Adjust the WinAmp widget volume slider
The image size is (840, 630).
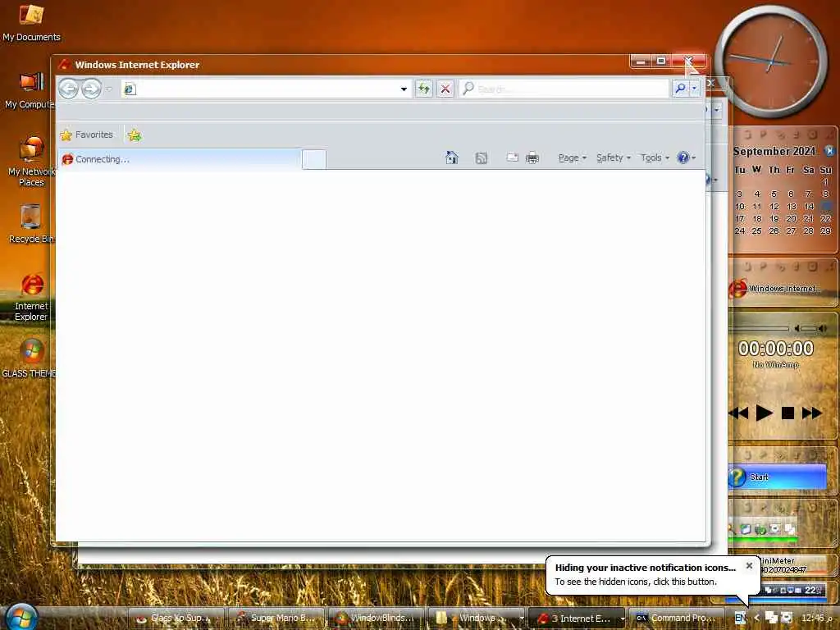(810, 328)
